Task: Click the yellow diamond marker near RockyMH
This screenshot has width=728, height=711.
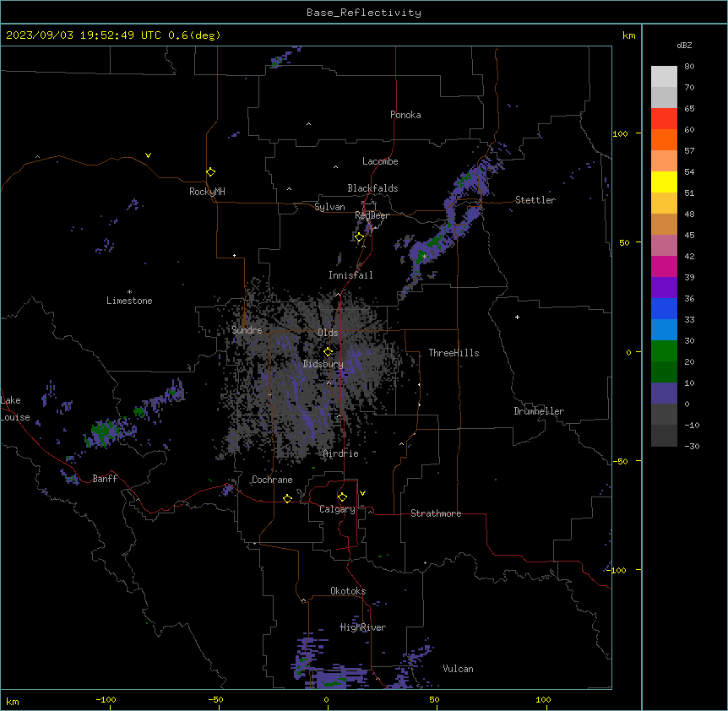Action: (x=211, y=172)
